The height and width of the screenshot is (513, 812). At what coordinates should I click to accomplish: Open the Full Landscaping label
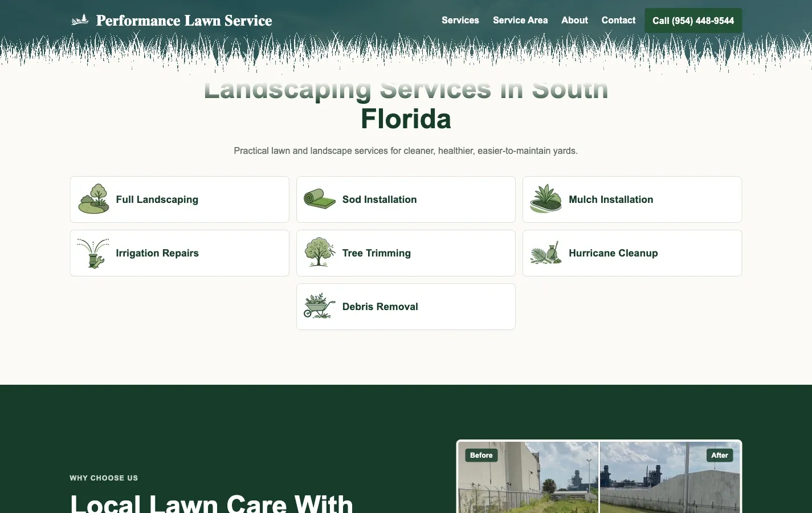[157, 199]
